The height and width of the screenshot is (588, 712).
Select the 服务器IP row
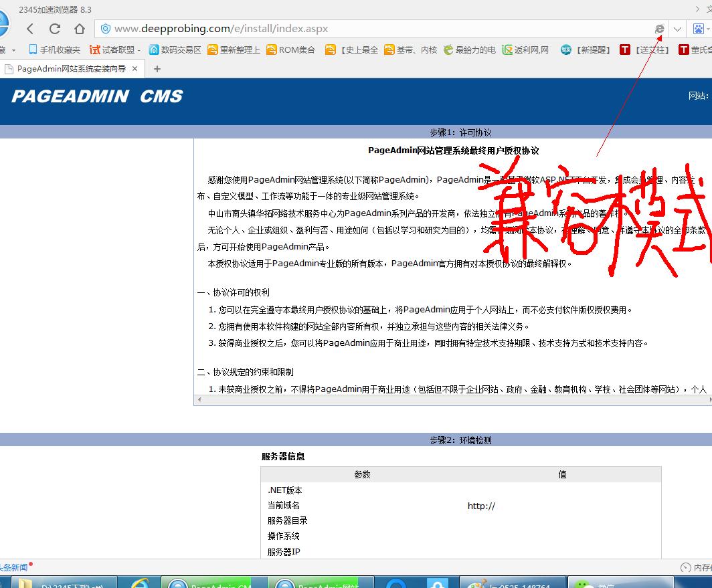click(x=460, y=552)
